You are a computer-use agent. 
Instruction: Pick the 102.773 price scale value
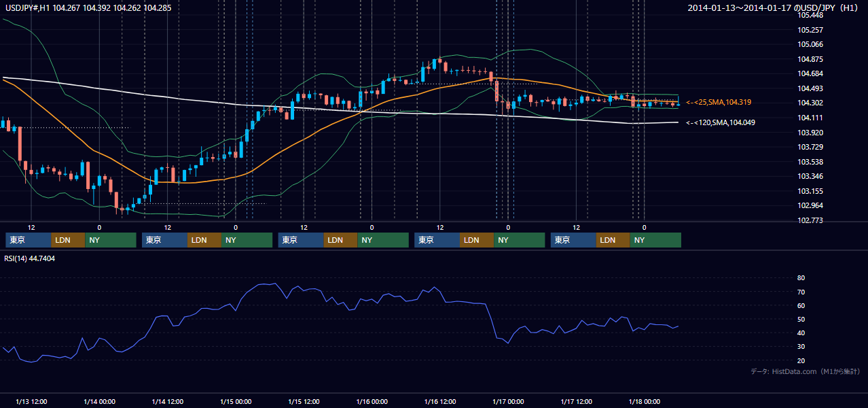tap(809, 220)
